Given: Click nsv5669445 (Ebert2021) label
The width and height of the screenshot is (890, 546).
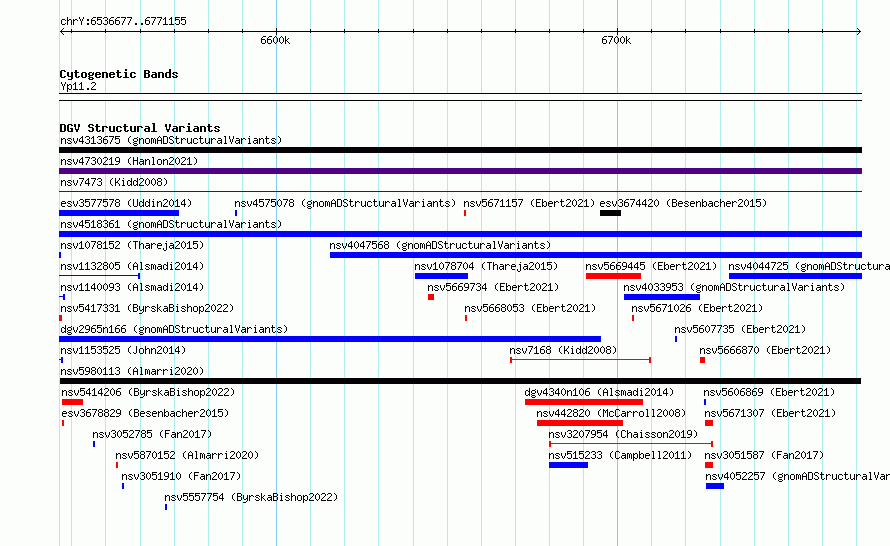Looking at the screenshot, I should [x=652, y=266].
